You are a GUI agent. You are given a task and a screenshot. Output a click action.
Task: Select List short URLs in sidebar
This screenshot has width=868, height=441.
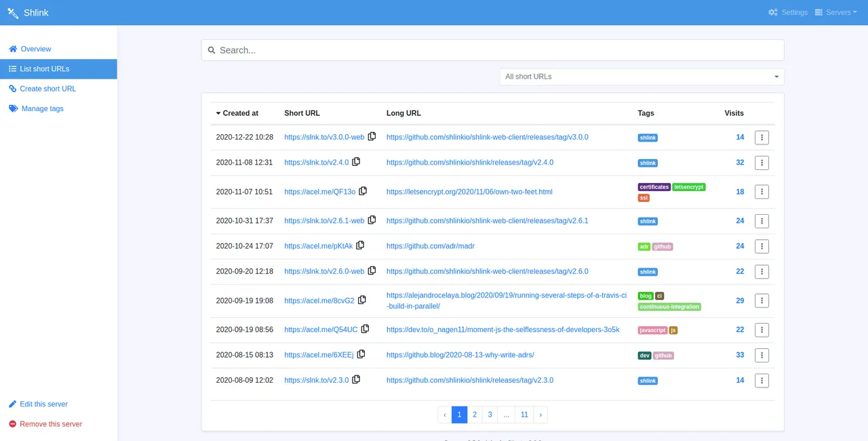coord(58,68)
